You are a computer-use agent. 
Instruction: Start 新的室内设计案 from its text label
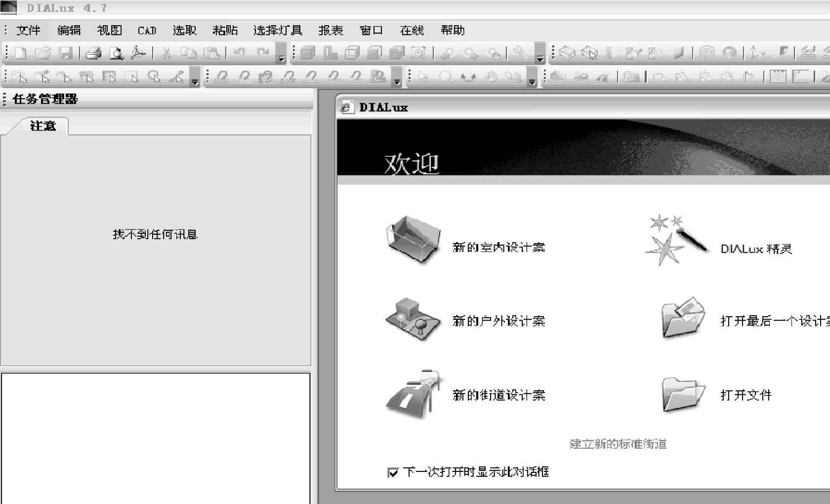[499, 248]
